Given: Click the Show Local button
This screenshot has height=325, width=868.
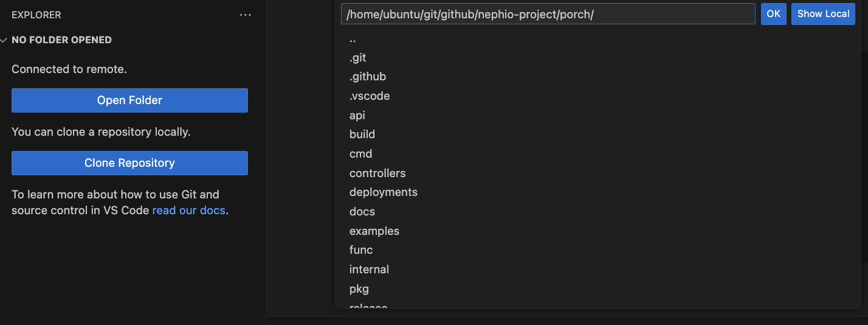Looking at the screenshot, I should (x=823, y=14).
